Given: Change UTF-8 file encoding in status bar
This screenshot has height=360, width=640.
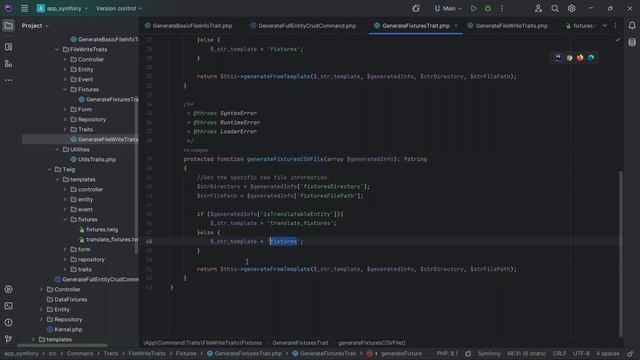Looking at the screenshot, I should click(x=581, y=353).
